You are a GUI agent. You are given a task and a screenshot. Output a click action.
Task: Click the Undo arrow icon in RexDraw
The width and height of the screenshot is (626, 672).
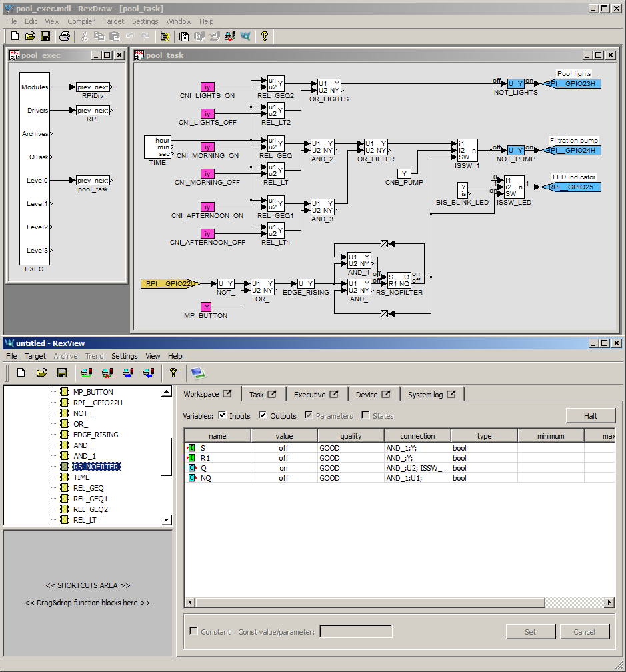pyautogui.click(x=130, y=37)
